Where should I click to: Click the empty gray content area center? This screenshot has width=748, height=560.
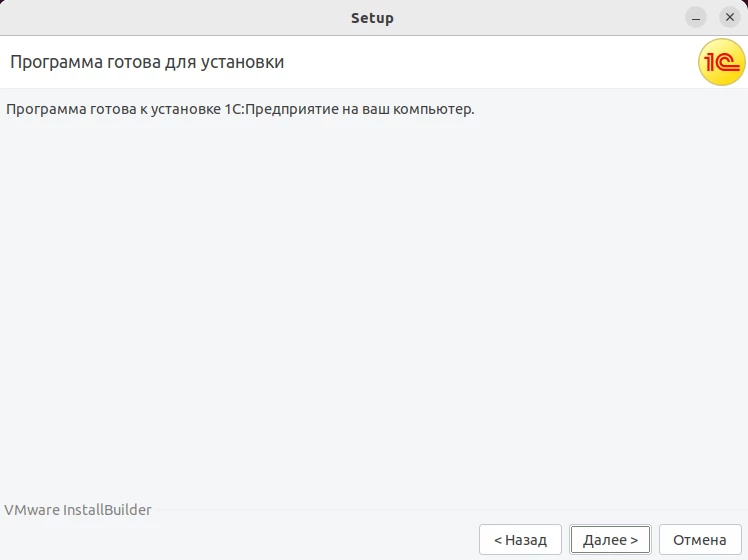pos(374,300)
